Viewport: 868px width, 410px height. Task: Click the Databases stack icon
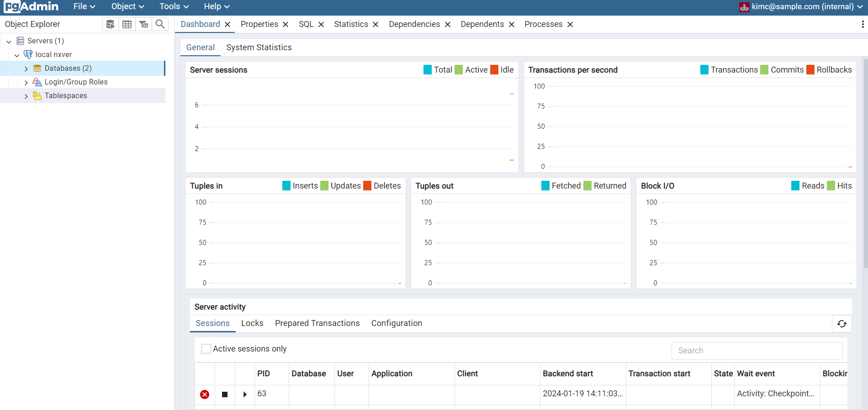point(37,68)
